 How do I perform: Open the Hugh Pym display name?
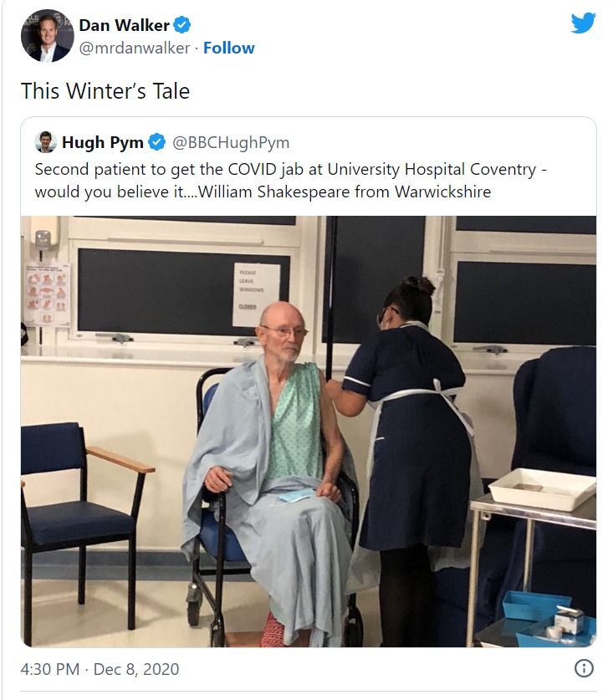(103, 142)
